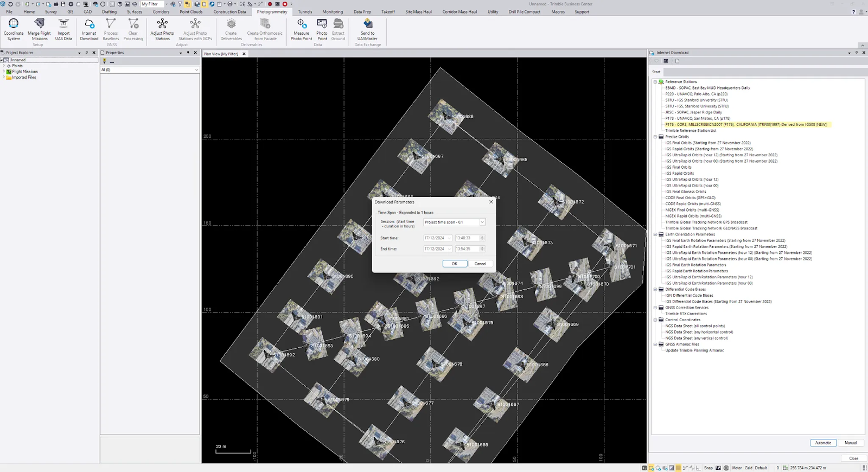This screenshot has height=472, width=868.
Task: Open the Coordinate System tool
Action: [x=14, y=29]
